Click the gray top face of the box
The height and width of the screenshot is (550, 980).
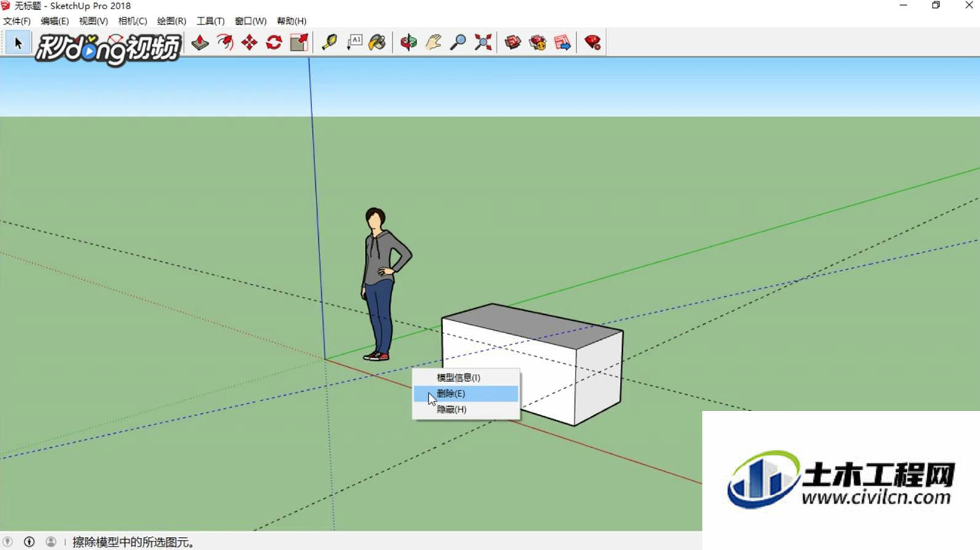point(532,325)
